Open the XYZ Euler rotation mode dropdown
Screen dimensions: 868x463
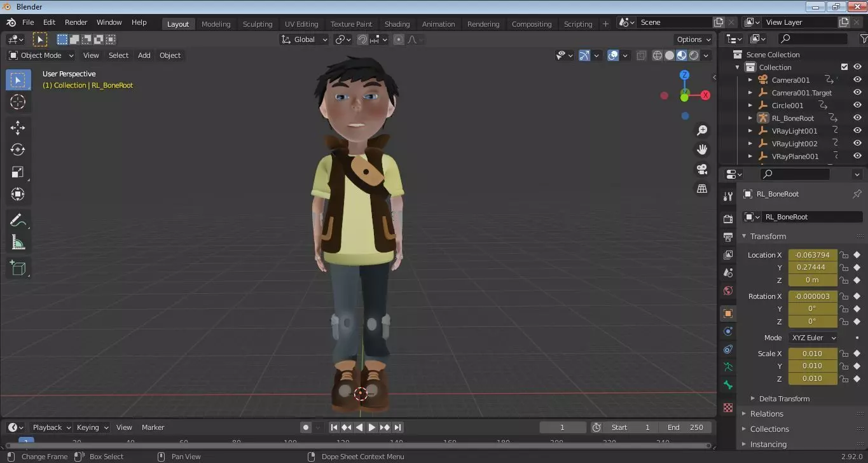(x=813, y=338)
